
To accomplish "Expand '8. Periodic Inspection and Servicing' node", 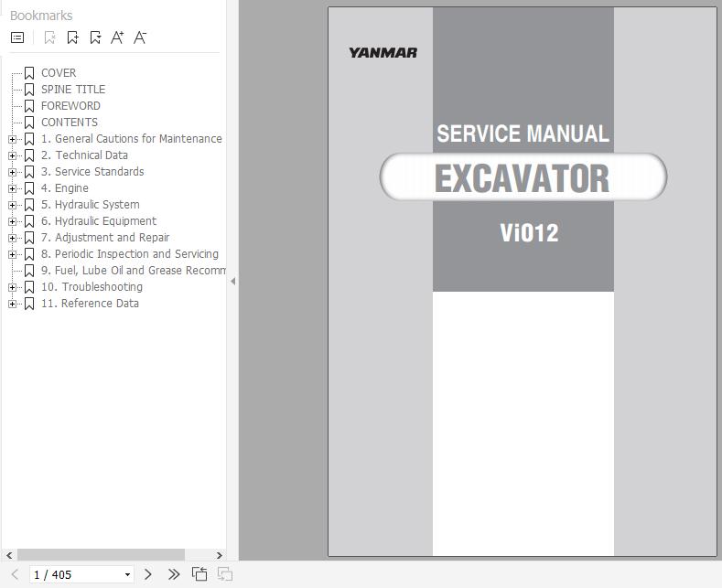I will pos(13,254).
